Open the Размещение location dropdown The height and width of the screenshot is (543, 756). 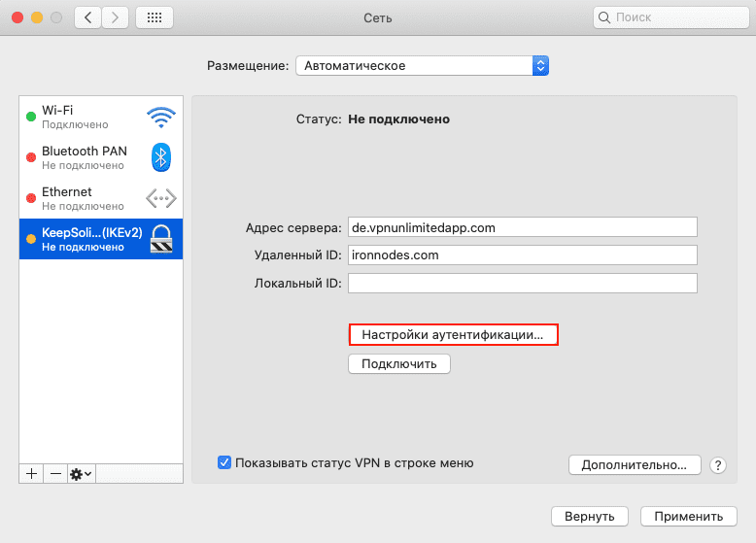tap(422, 66)
